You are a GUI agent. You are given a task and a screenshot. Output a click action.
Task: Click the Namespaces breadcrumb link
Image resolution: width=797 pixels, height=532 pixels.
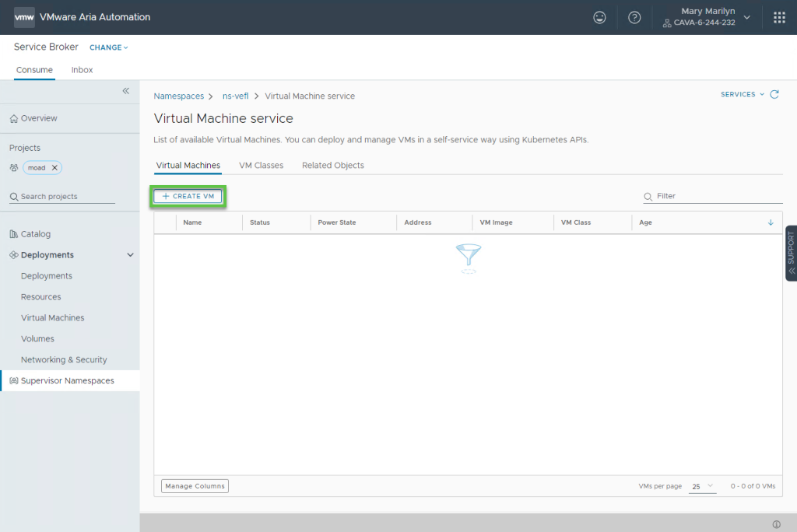coord(178,96)
